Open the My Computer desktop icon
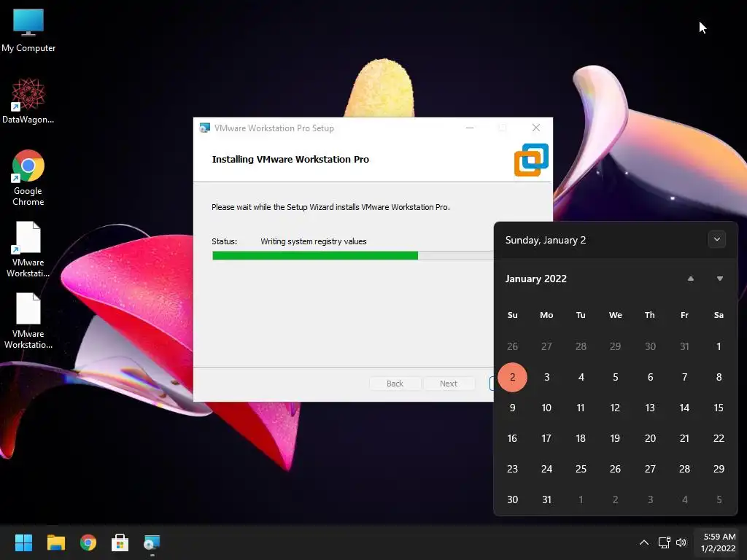This screenshot has width=747, height=560. pos(28,29)
